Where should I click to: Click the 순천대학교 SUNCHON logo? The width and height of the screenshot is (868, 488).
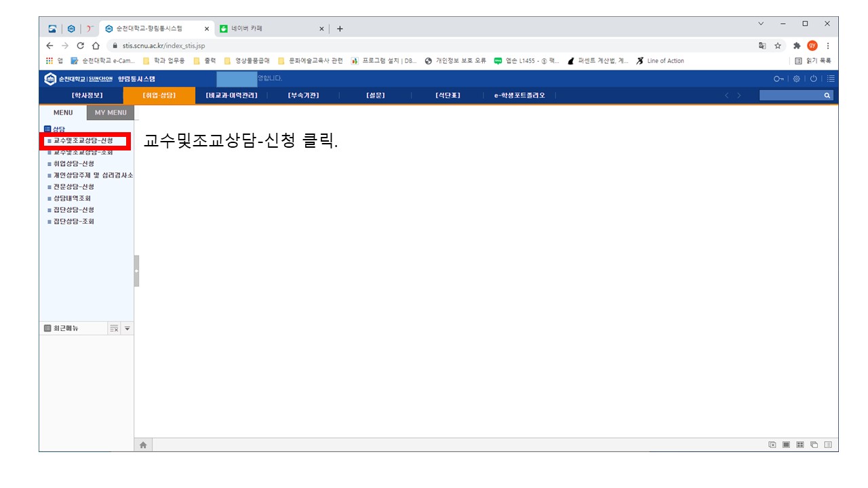(79, 79)
